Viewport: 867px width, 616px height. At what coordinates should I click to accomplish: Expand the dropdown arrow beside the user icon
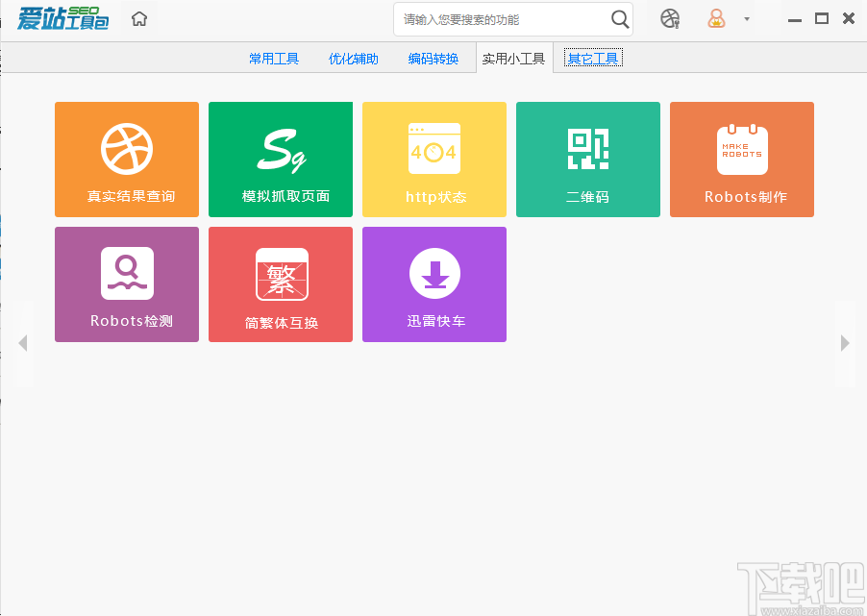pos(745,18)
